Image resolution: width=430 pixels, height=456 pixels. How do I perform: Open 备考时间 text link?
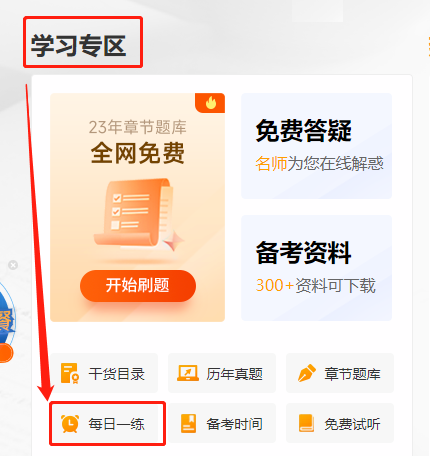point(234,424)
